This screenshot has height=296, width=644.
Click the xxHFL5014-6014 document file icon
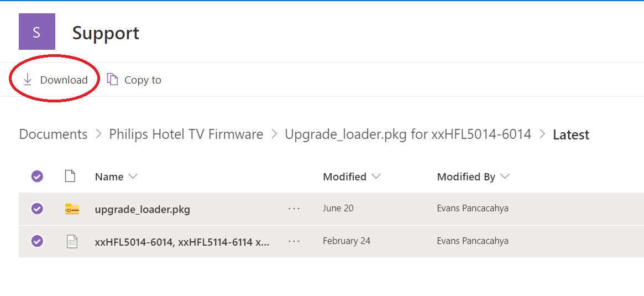[x=72, y=241]
